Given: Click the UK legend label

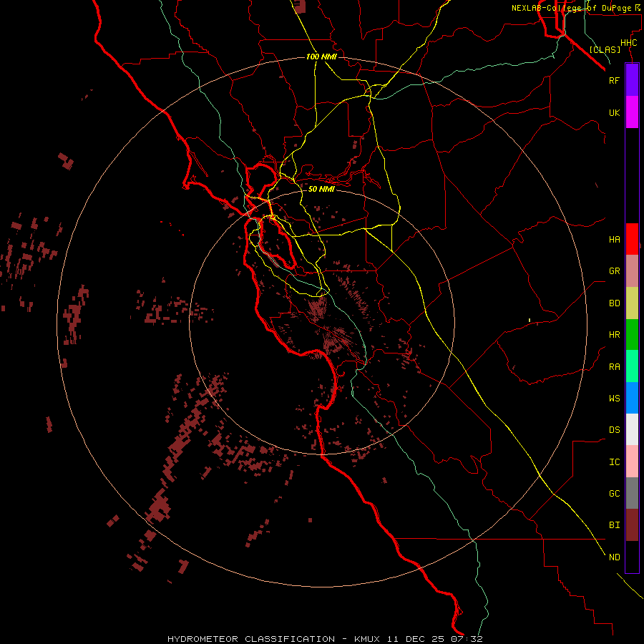Looking at the screenshot, I should pos(615,112).
